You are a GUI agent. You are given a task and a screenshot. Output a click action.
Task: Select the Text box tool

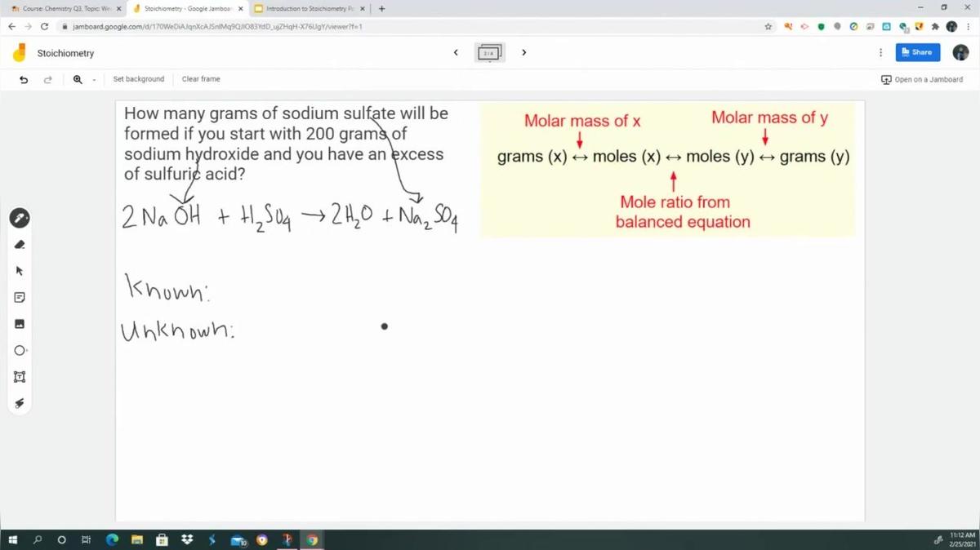21,377
